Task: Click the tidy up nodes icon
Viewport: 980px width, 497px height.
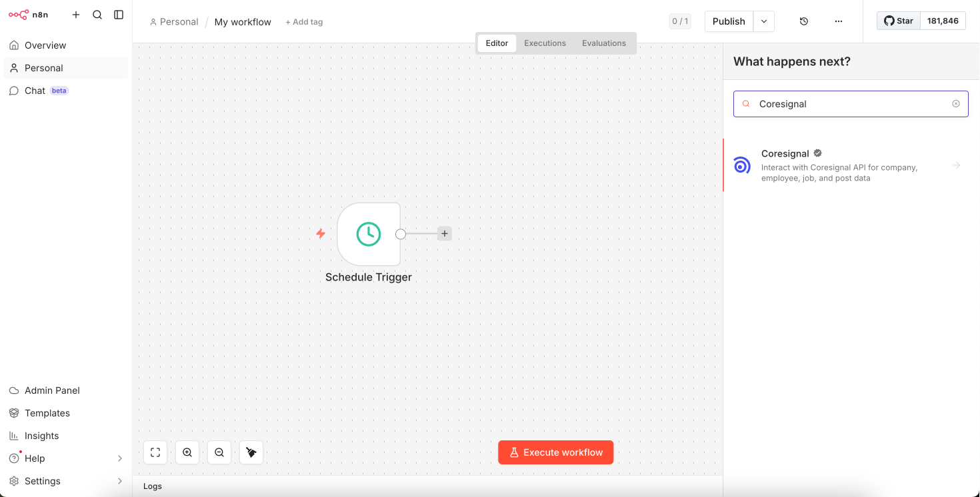Action: coord(251,452)
